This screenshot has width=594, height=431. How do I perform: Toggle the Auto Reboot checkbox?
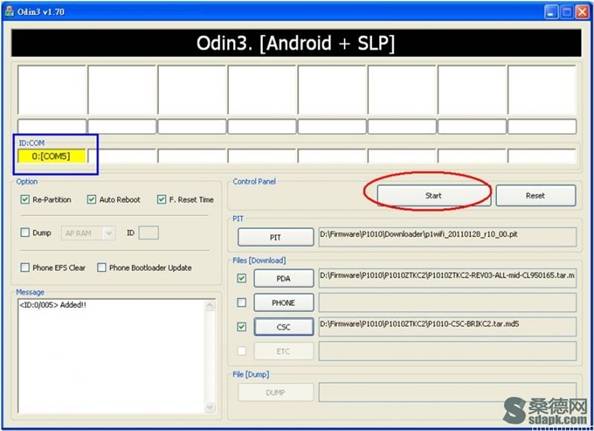point(91,199)
